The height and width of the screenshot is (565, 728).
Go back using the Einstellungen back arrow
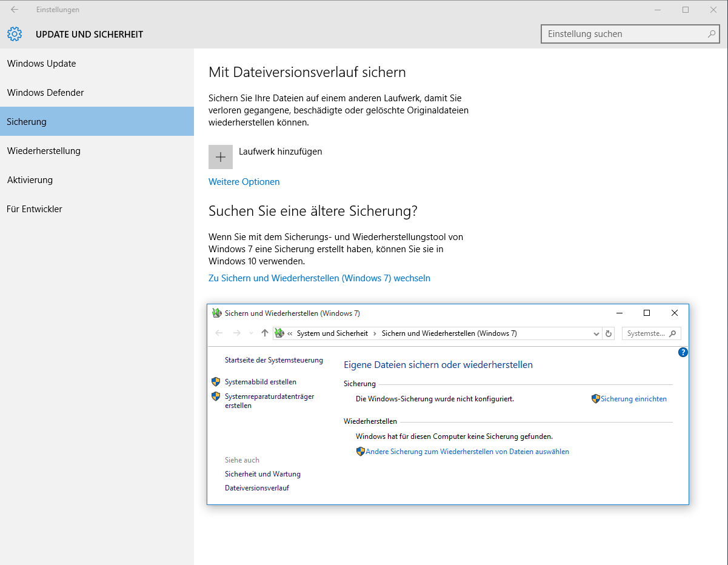tap(15, 10)
